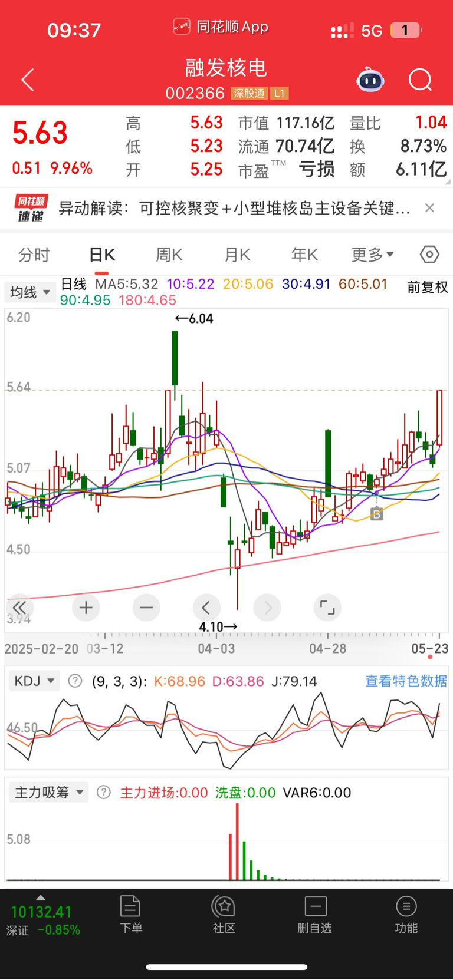Screen dimensions: 453x980
Task: Open 查看特色数据 link
Action: tap(406, 681)
